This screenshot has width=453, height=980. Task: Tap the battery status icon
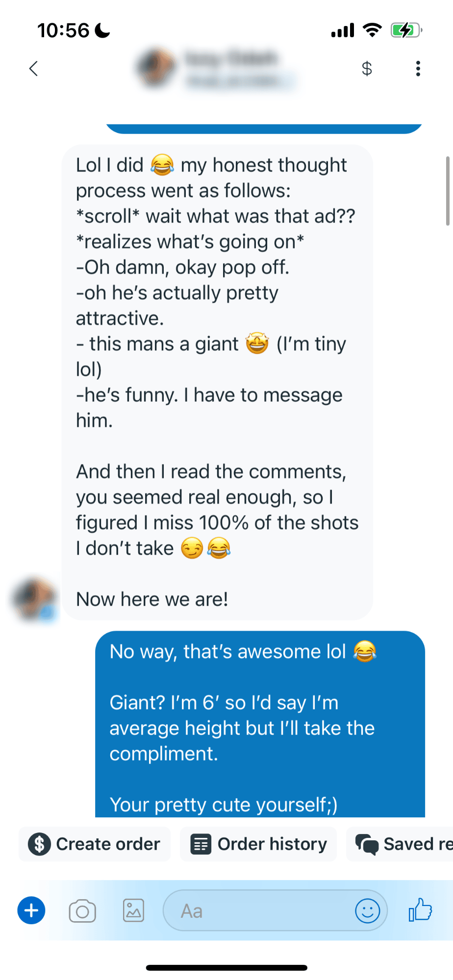405,30
